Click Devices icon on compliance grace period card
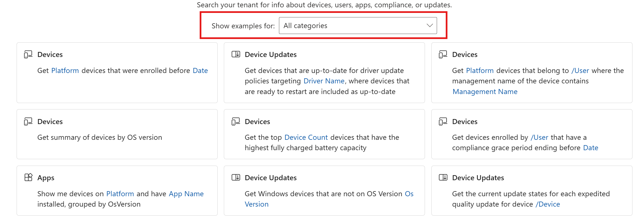 click(x=443, y=122)
